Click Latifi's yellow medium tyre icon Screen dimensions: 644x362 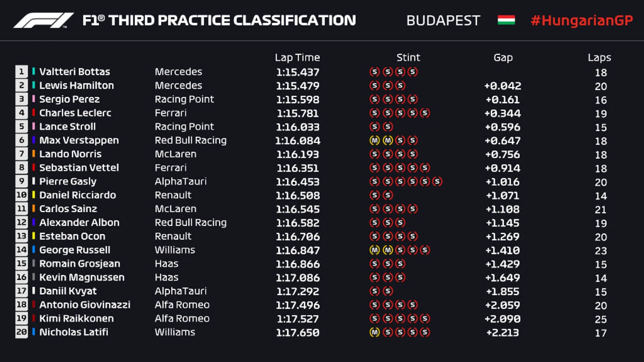pyautogui.click(x=374, y=332)
